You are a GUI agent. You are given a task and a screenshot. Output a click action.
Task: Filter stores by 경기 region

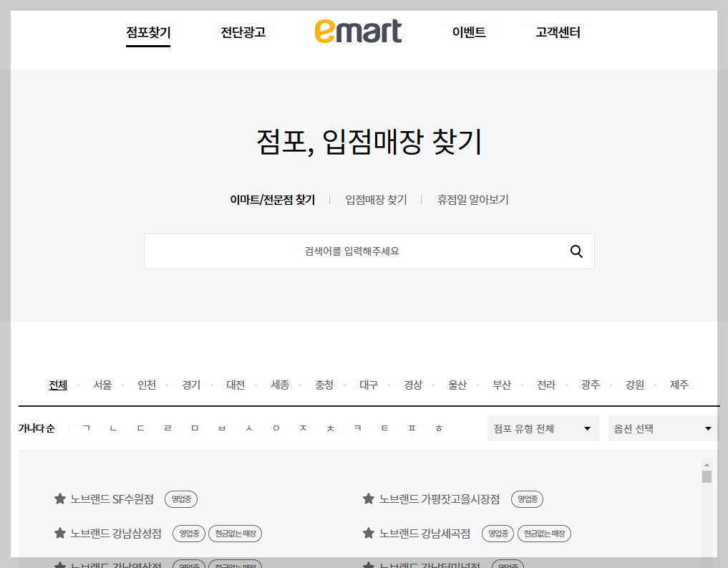coord(191,385)
